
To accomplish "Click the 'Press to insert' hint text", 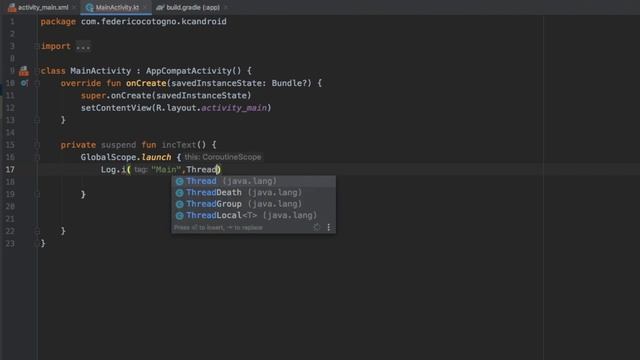I will pyautogui.click(x=218, y=228).
